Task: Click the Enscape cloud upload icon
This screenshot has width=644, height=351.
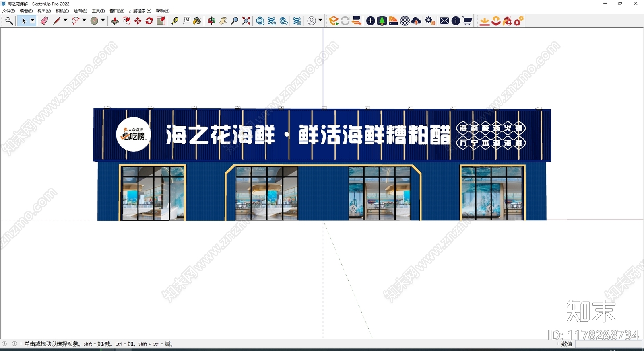Action: [x=417, y=21]
